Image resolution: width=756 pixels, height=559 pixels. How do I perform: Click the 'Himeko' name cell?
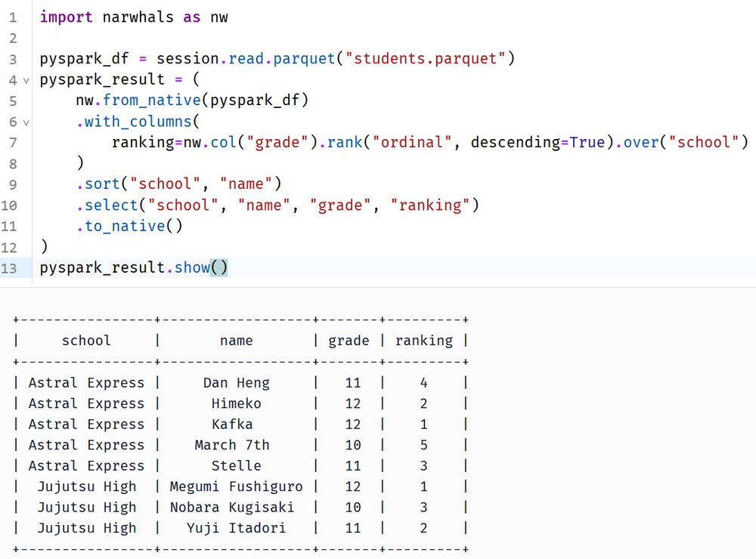coord(236,403)
